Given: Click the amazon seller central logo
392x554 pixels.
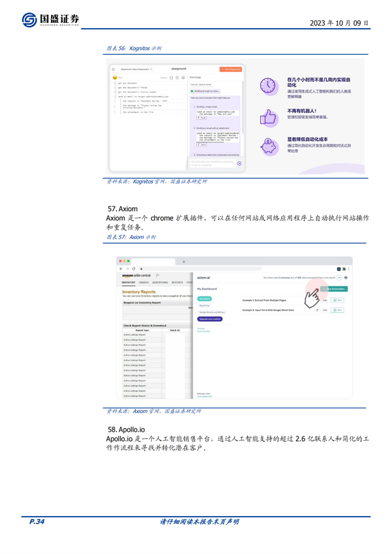Looking at the screenshot, I should pos(137,275).
